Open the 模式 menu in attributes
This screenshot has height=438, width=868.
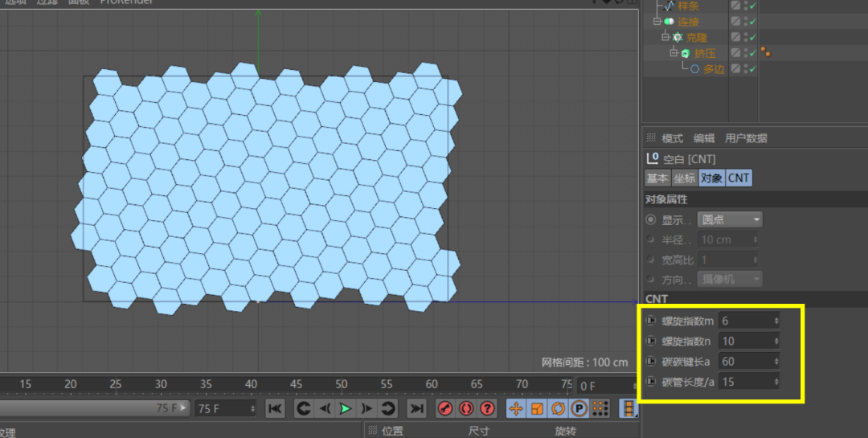click(x=673, y=138)
